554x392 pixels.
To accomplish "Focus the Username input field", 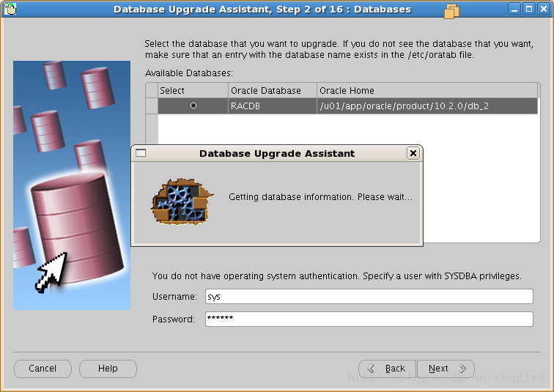I will click(x=369, y=296).
